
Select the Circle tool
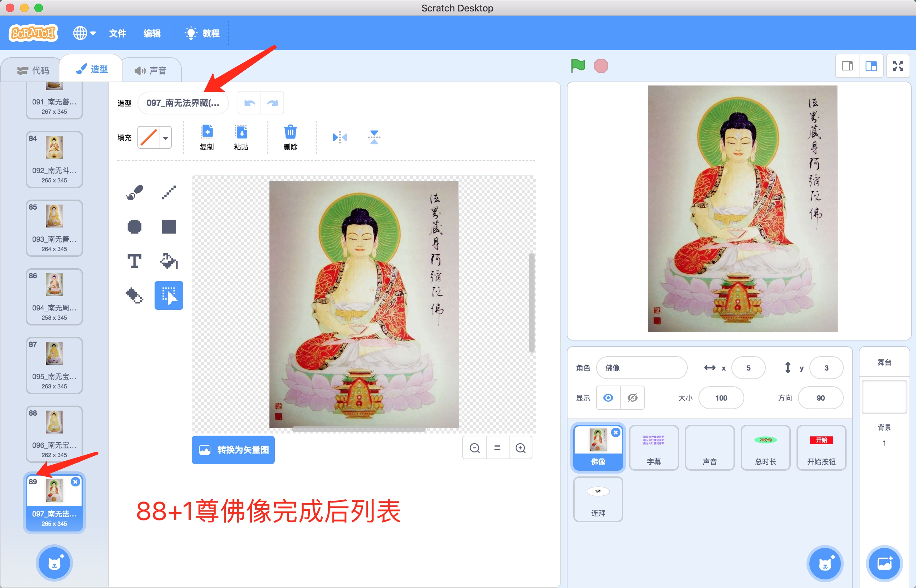(135, 227)
